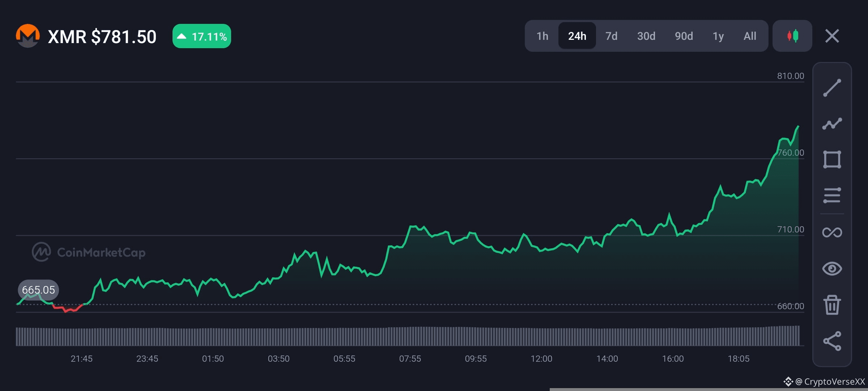Switch to the 1h timeframe

(542, 36)
